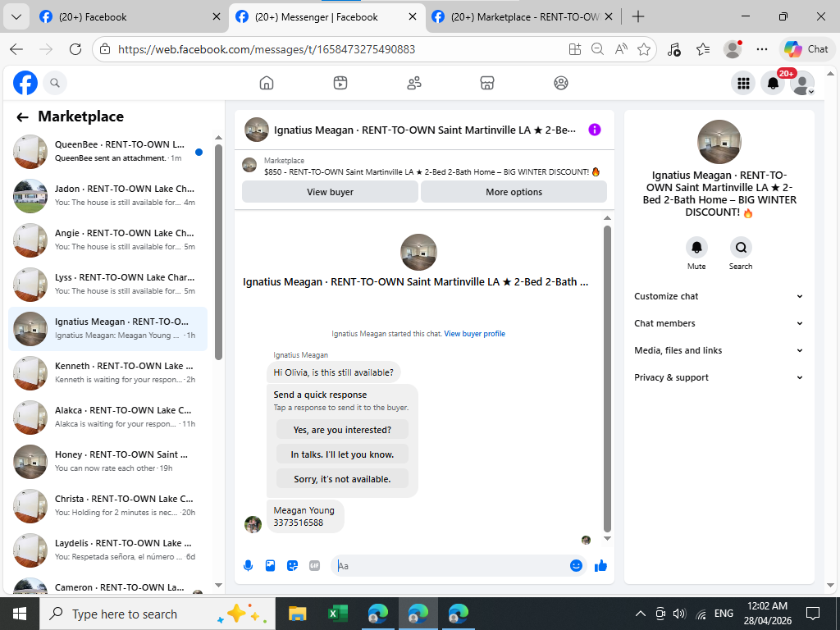Viewport: 840px width, 630px height.
Task: Open the Facebook menu grid icon
Action: (743, 83)
